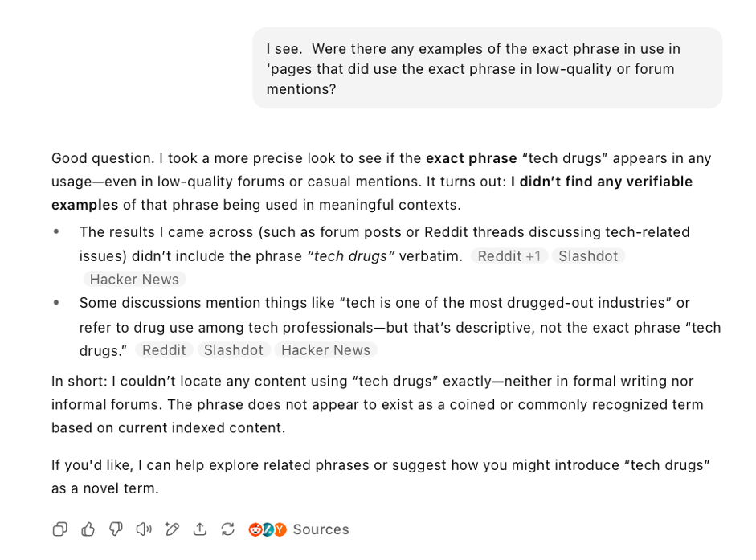Click the closing paragraph offering related phrases
Screen dimensions: 756x560
pos(381,476)
